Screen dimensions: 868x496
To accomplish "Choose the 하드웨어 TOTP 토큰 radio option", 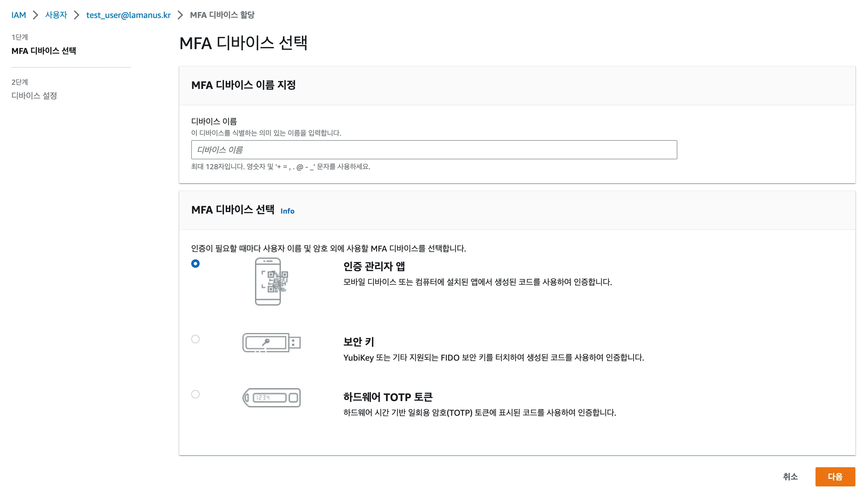I will pyautogui.click(x=195, y=394).
